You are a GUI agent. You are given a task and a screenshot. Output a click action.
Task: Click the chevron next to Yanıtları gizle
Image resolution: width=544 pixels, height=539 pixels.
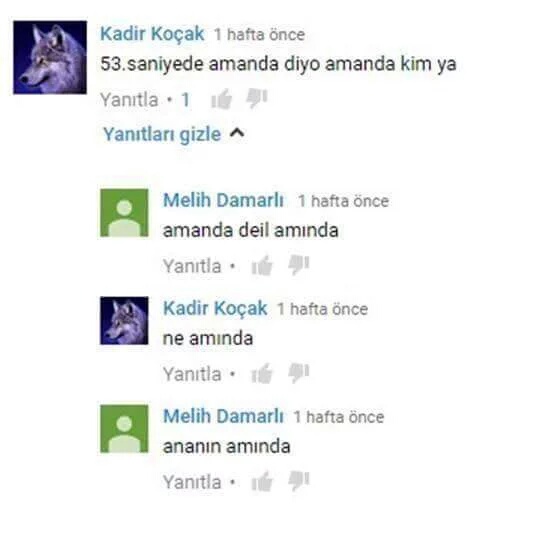[237, 133]
